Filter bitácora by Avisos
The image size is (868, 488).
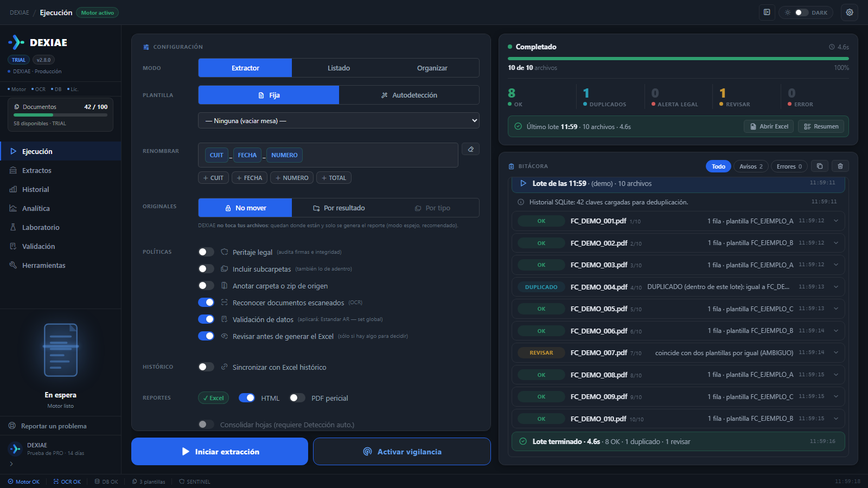click(x=751, y=166)
